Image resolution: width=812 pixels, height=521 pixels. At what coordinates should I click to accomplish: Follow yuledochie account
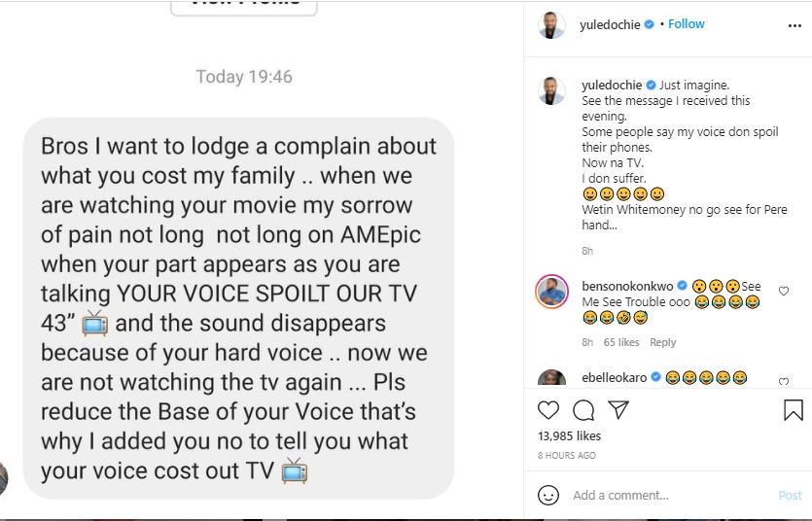coord(687,23)
